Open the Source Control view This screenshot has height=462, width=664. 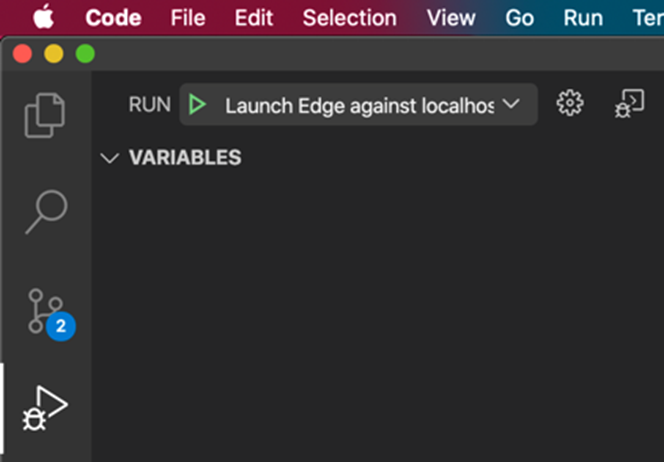(46, 312)
